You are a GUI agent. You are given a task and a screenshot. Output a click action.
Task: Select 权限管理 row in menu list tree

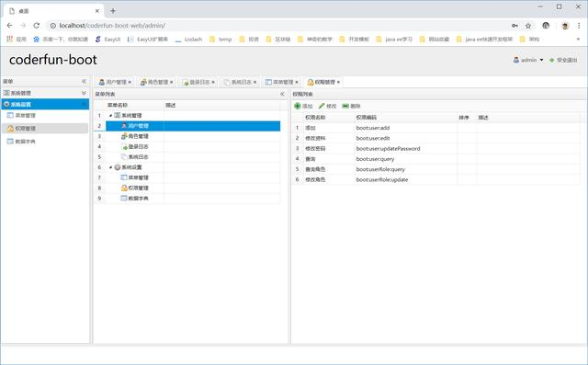coord(187,188)
